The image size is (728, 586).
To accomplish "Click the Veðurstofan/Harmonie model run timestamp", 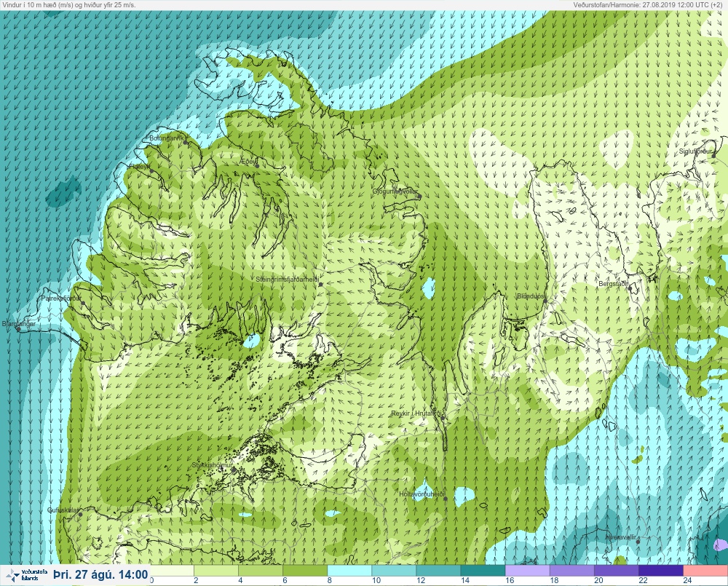I will pos(648,4).
